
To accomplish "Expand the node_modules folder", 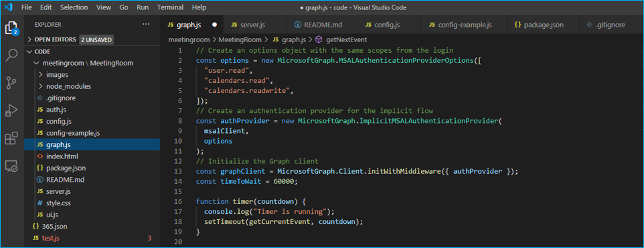I will (41, 86).
